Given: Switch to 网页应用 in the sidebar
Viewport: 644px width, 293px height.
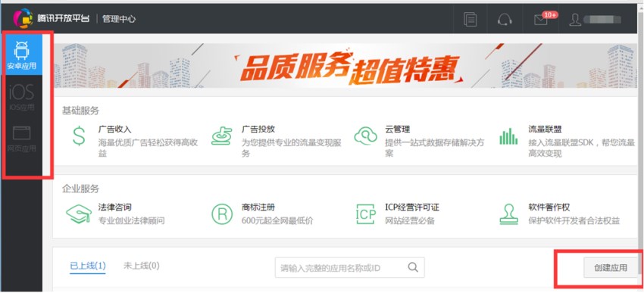Looking at the screenshot, I should pos(22,139).
